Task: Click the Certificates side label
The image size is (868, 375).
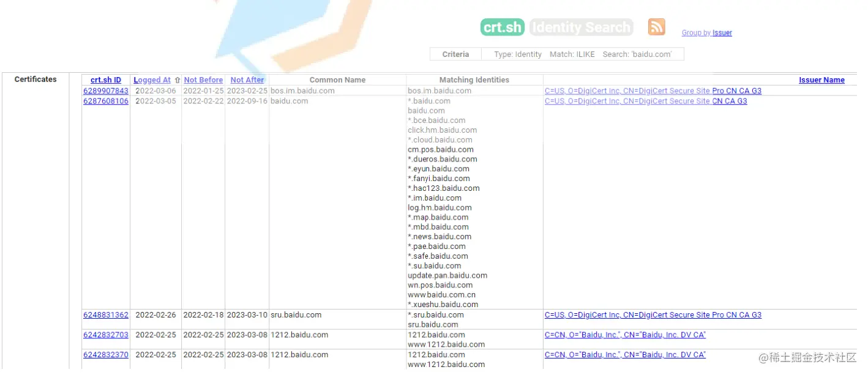Action: pos(36,80)
